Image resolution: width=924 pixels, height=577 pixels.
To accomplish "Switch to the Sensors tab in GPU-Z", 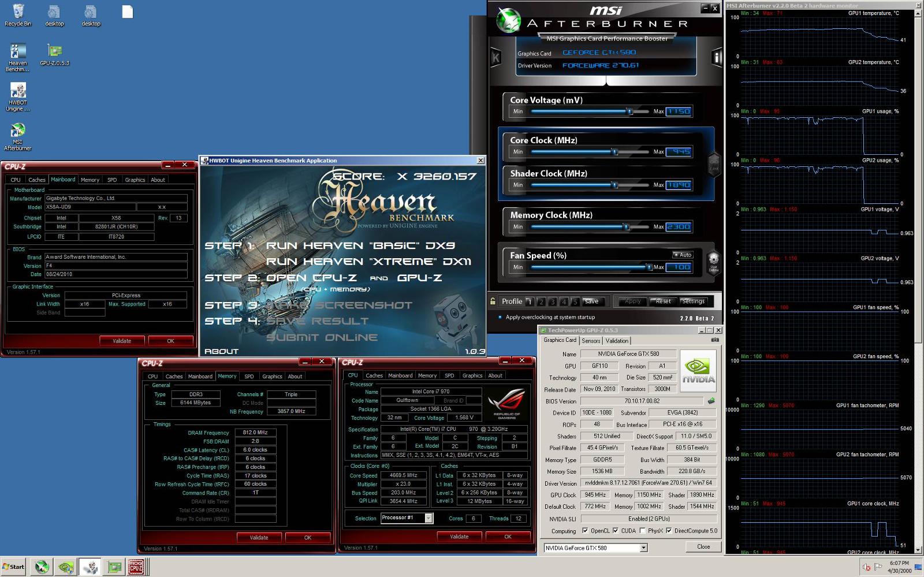I will (x=591, y=341).
